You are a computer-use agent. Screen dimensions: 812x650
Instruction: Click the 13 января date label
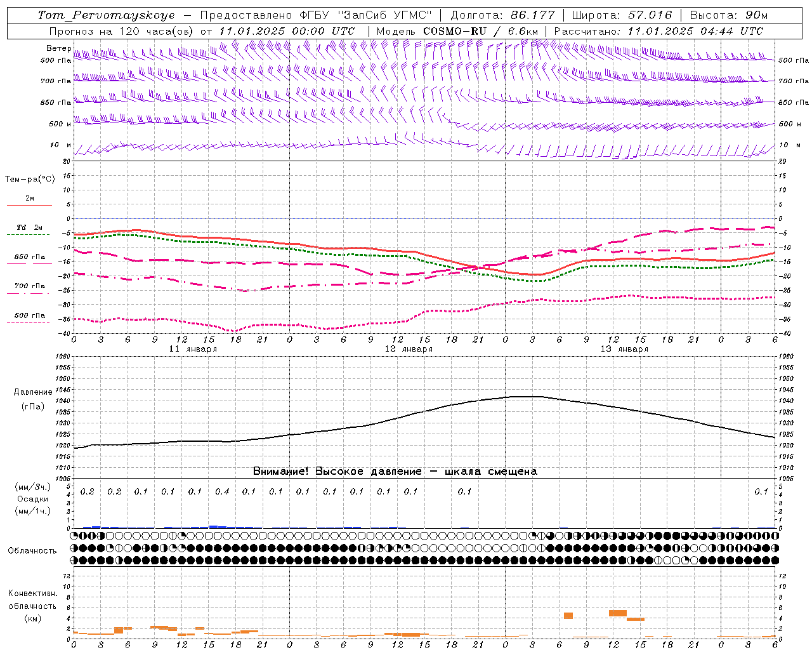point(624,349)
